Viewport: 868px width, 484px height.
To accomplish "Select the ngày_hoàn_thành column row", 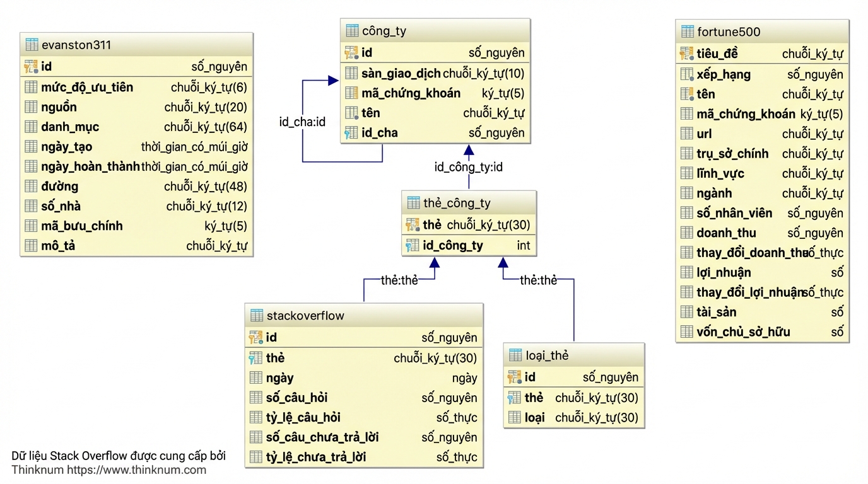I will (136, 167).
